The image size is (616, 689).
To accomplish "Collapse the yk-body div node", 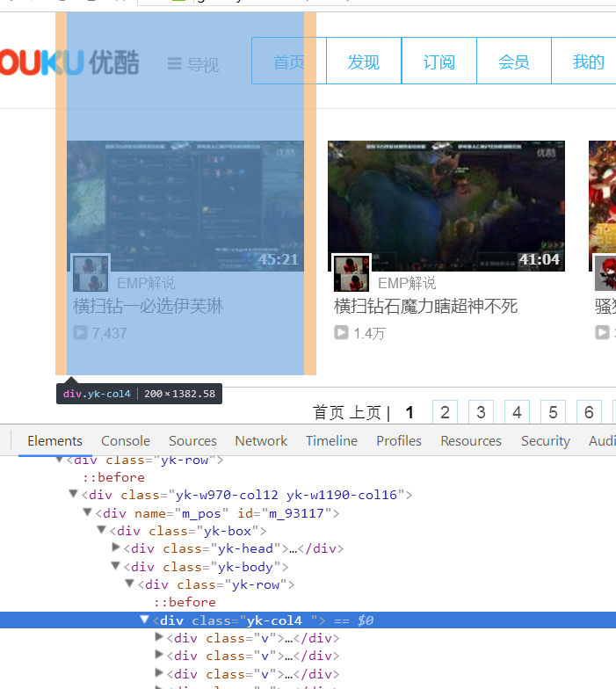I will tap(116, 566).
